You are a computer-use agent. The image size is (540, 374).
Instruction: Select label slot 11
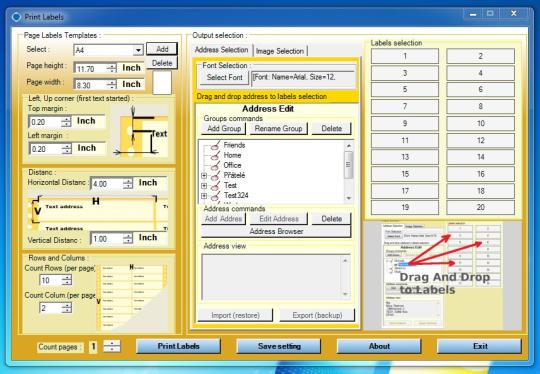405,140
